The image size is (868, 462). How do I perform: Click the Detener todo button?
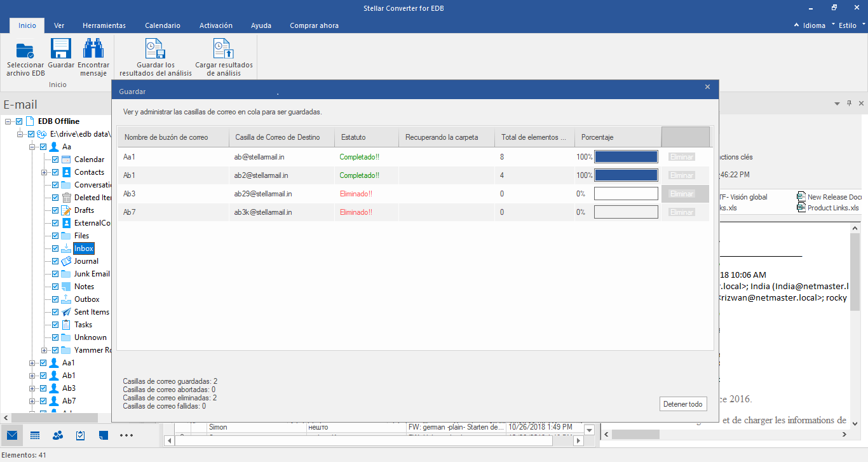tap(683, 404)
